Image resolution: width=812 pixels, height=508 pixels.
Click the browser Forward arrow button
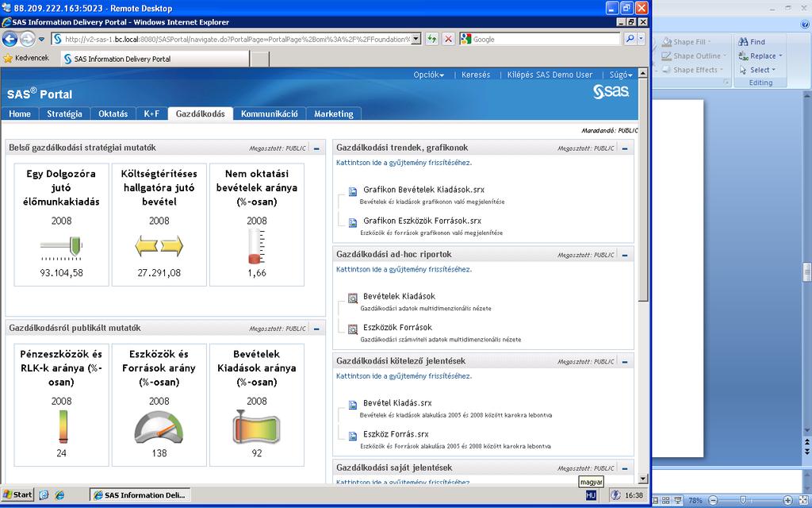(x=27, y=39)
